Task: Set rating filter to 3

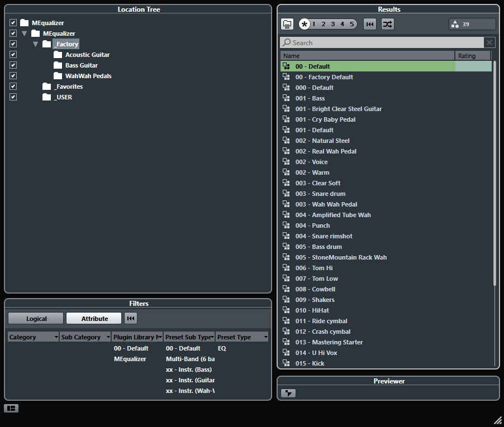Action: [333, 24]
